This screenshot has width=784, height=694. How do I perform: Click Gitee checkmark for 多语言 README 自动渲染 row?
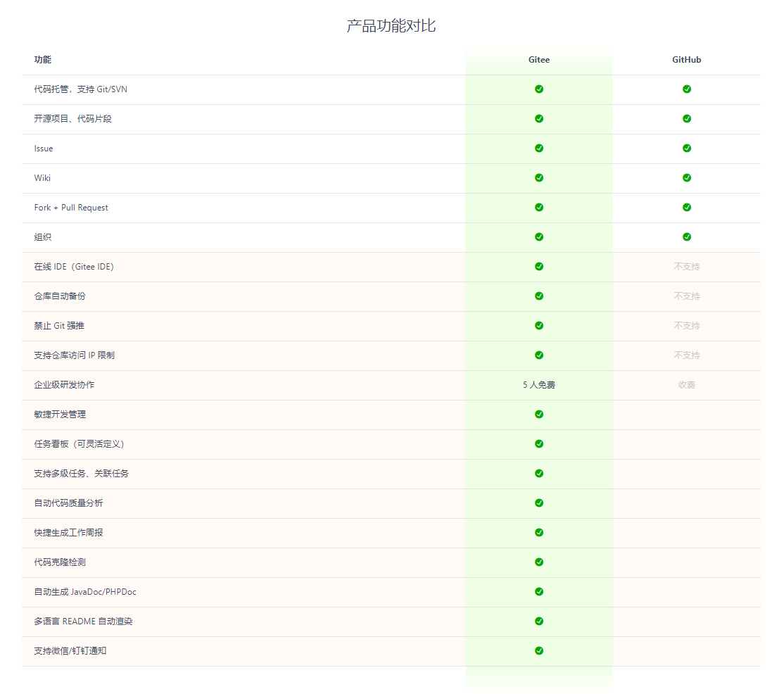539,621
